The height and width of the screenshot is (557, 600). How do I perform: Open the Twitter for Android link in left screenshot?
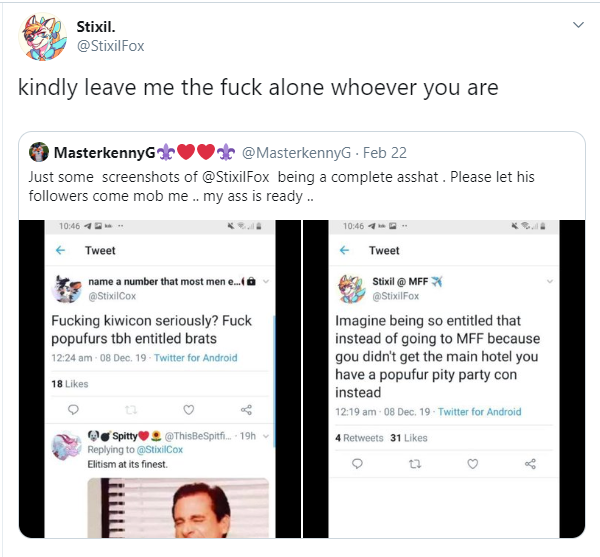(196, 358)
